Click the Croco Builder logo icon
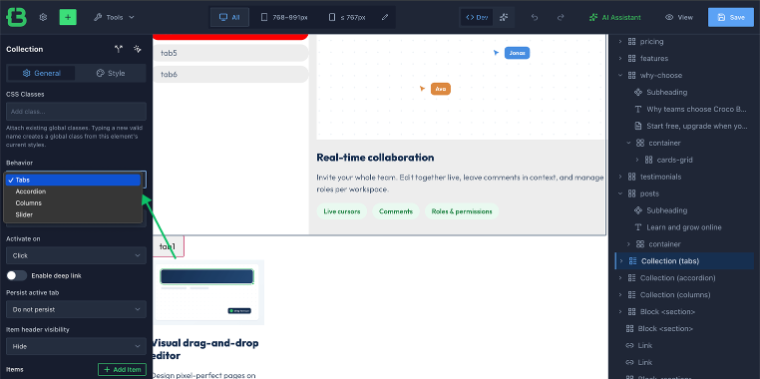This screenshot has width=760, height=379. (x=16, y=17)
